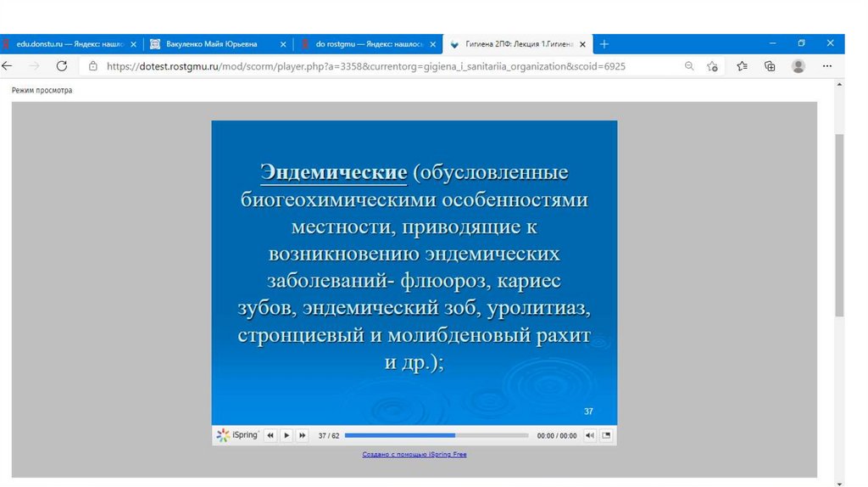Click the address bar URL field

tap(364, 66)
